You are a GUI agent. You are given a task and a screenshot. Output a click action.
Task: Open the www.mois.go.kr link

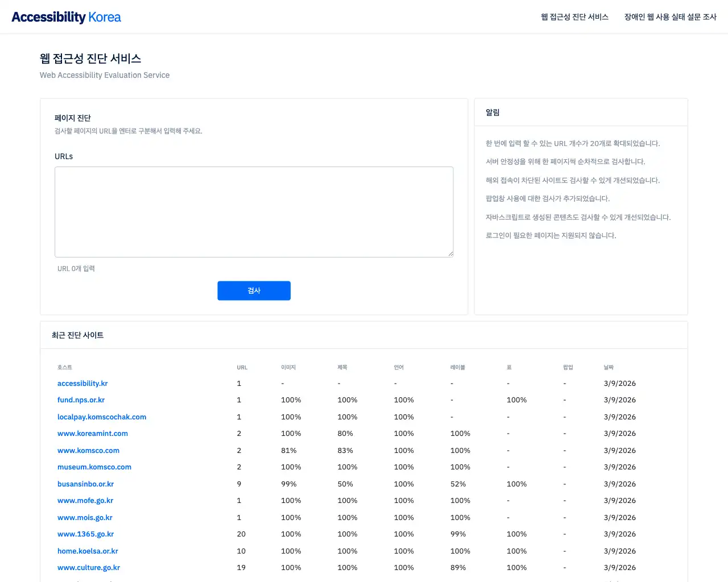pos(85,518)
